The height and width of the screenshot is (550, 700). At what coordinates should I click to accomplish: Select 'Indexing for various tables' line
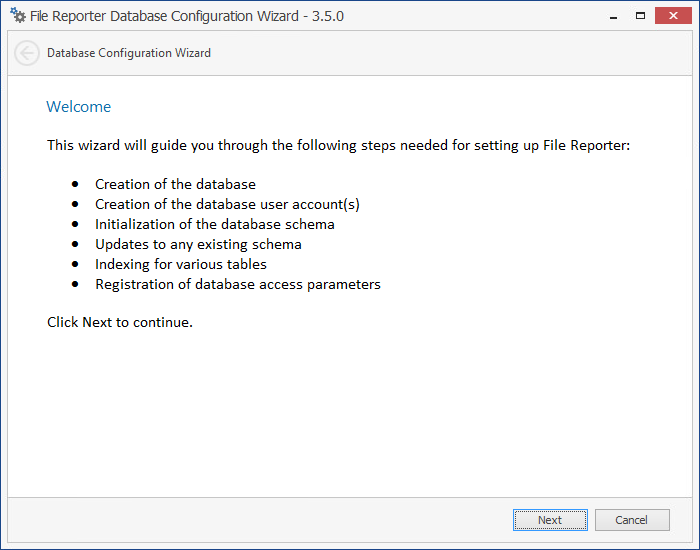[181, 264]
